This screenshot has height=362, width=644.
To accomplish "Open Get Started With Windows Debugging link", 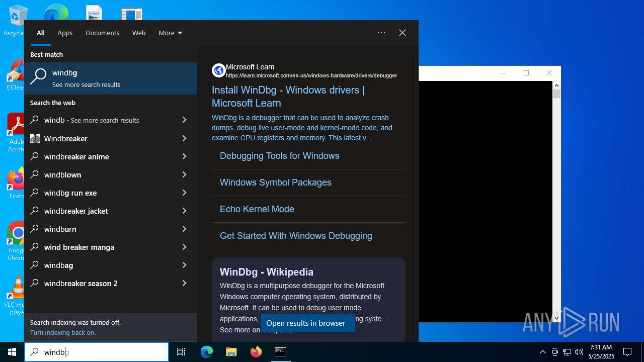I will click(x=296, y=236).
